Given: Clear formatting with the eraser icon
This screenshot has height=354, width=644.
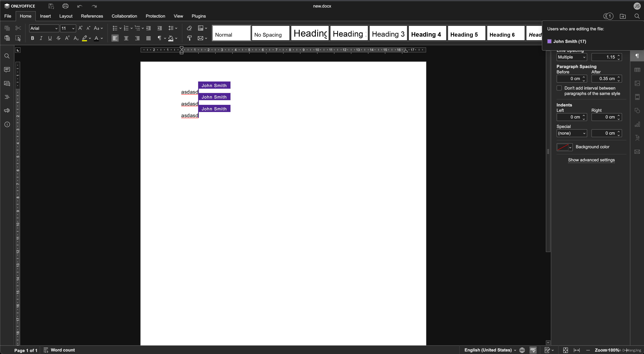Looking at the screenshot, I should coord(189,28).
